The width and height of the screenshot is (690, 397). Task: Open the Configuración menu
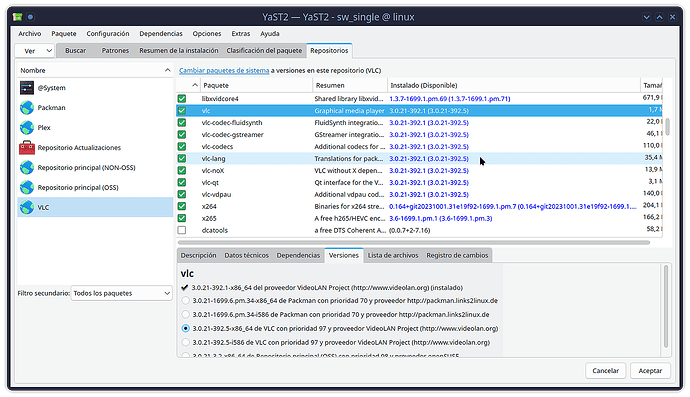pos(108,33)
